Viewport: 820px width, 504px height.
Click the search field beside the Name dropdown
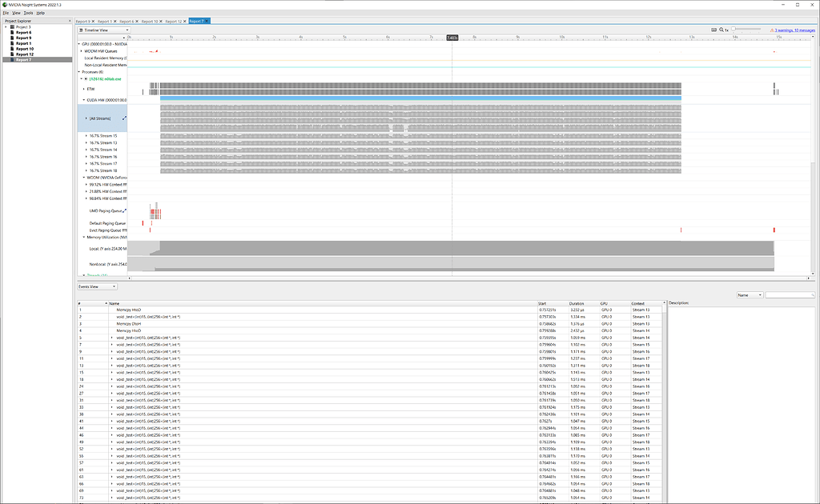[790, 294]
